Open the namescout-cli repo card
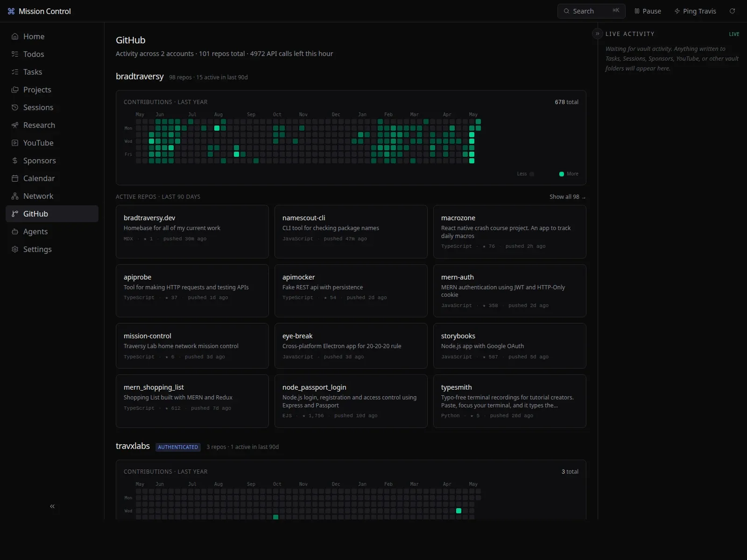The image size is (747, 560). click(x=351, y=231)
